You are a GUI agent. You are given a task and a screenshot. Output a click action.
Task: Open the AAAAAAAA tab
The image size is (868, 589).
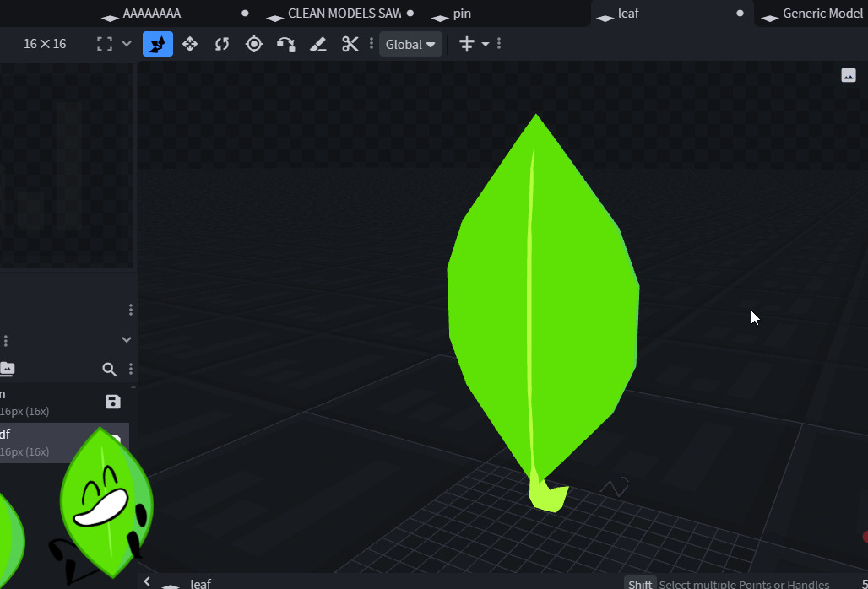(152, 14)
